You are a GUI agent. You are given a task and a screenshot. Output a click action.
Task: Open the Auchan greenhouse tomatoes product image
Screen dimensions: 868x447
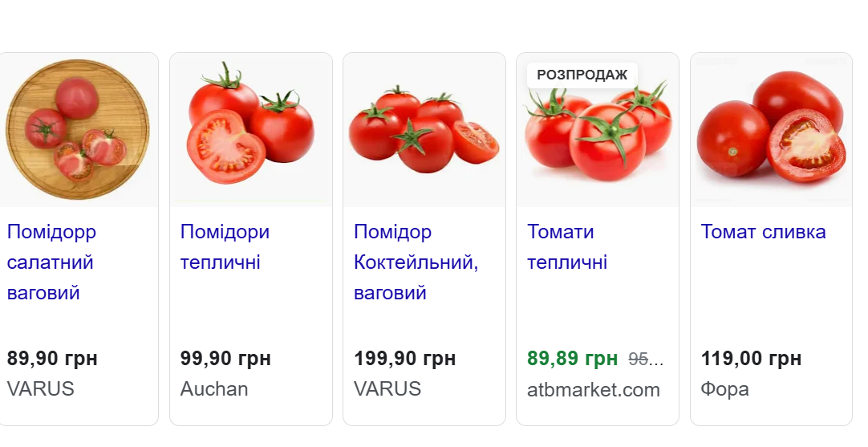250,130
